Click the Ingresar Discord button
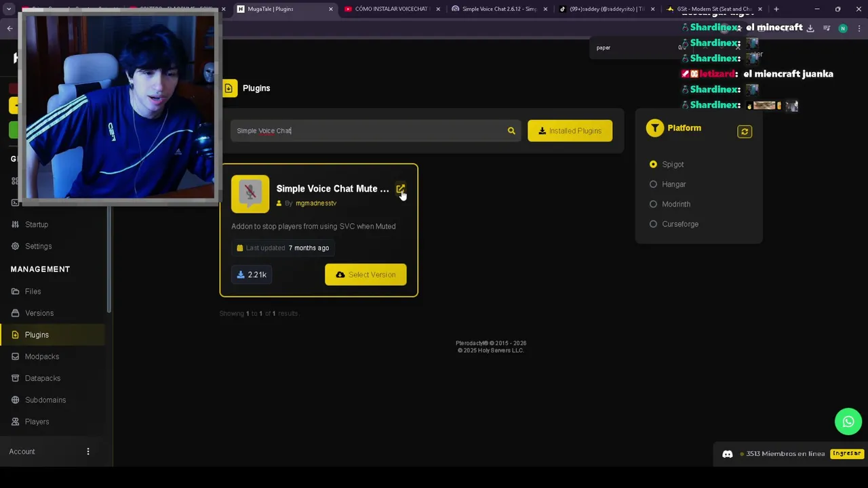The image size is (868, 488). (846, 453)
